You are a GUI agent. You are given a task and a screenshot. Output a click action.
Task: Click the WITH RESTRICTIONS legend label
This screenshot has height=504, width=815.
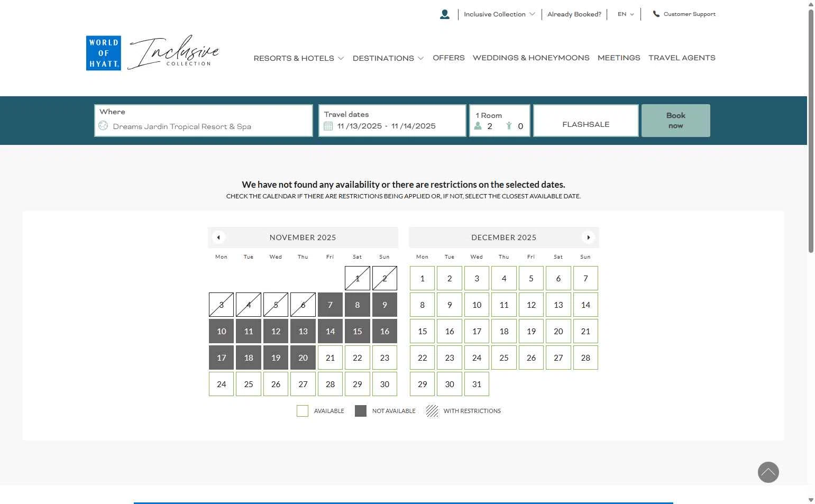[x=472, y=411]
